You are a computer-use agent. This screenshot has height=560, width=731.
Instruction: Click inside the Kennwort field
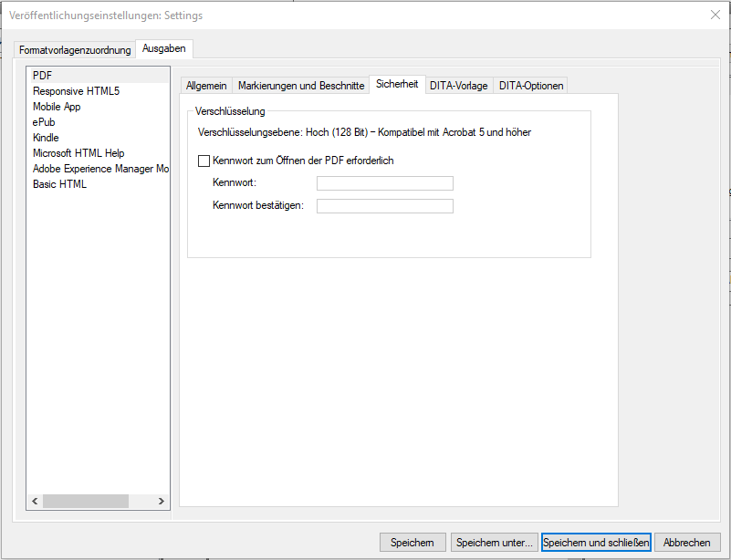point(384,182)
